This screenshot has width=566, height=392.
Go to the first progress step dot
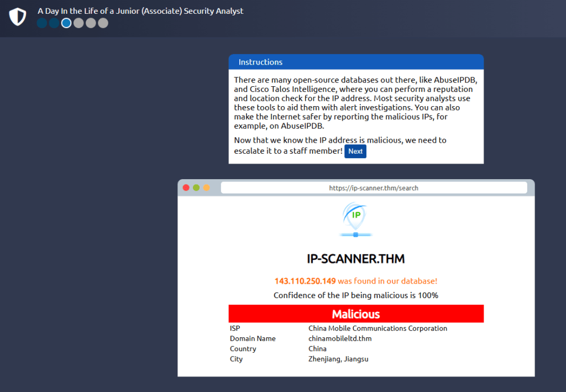coord(42,23)
